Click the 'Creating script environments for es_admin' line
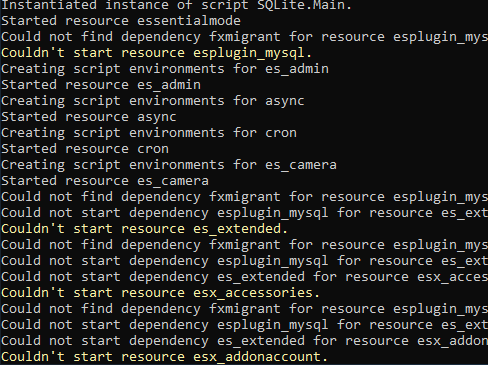 (x=165, y=69)
